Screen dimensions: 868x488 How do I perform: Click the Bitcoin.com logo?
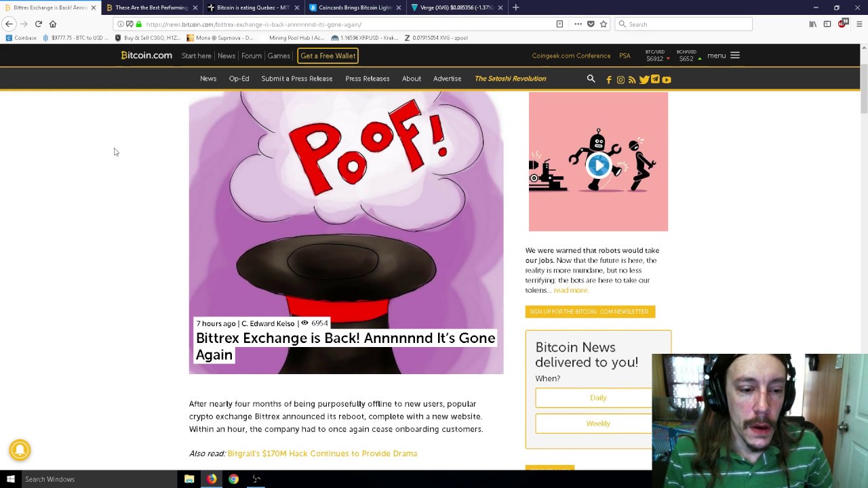pyautogui.click(x=146, y=56)
